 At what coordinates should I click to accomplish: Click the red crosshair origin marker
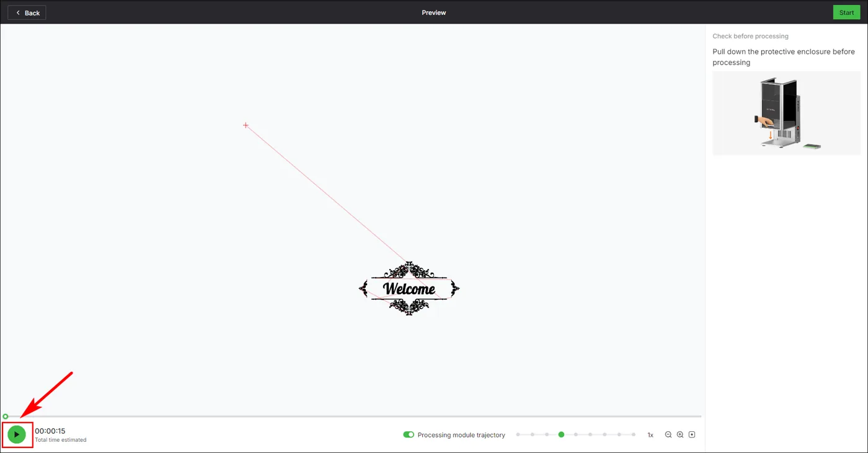coord(246,125)
